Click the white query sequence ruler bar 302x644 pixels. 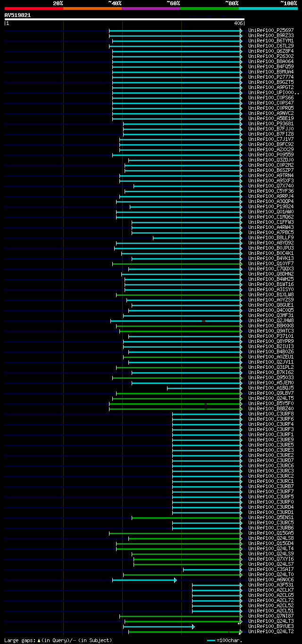click(125, 19)
